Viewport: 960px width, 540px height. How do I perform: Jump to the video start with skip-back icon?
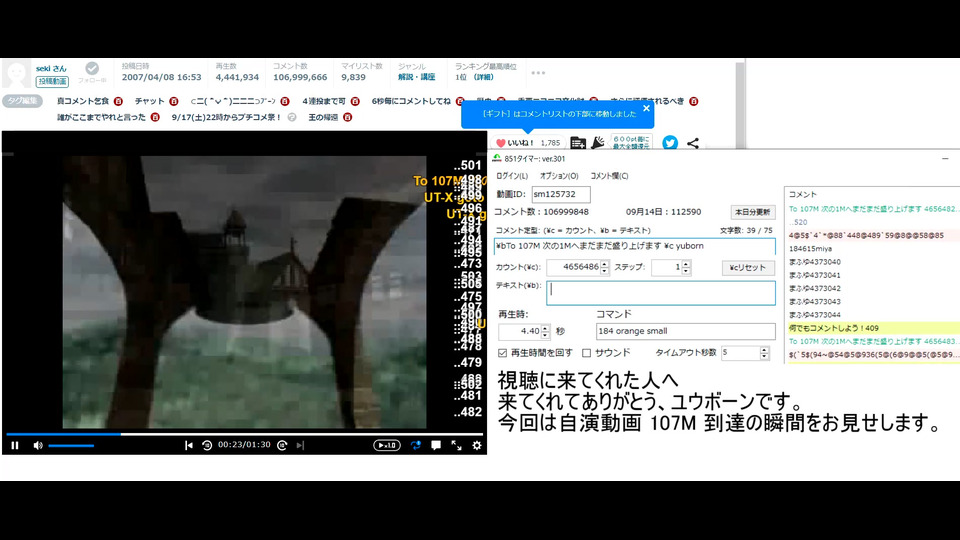click(x=189, y=446)
